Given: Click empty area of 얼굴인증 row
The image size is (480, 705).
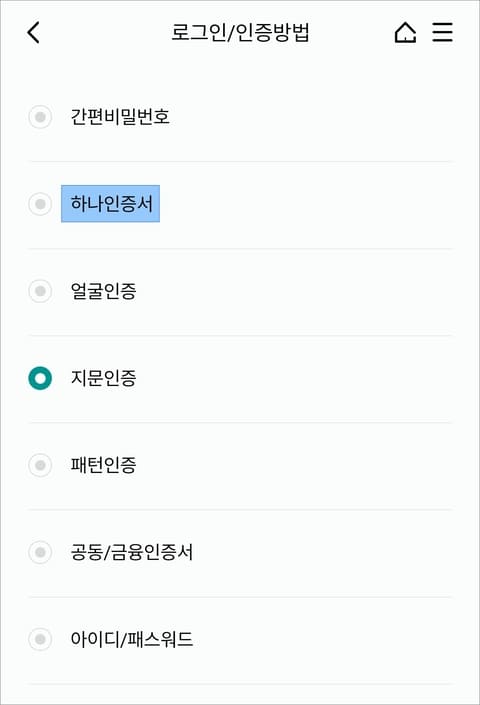Looking at the screenshot, I should [294, 291].
